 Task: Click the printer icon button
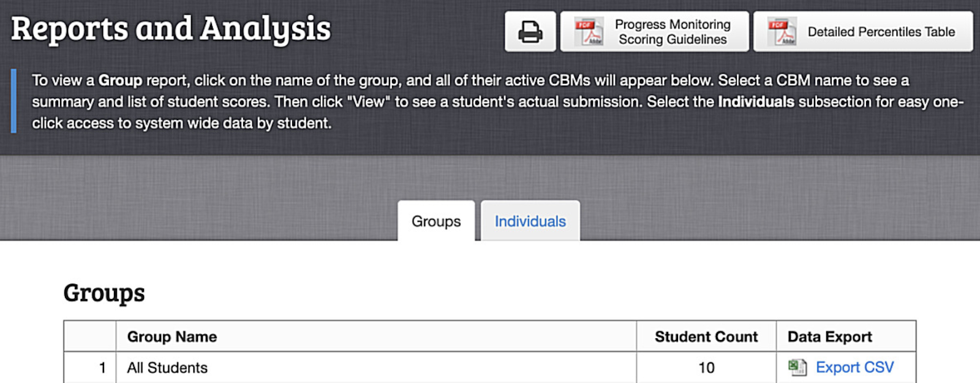pos(530,31)
